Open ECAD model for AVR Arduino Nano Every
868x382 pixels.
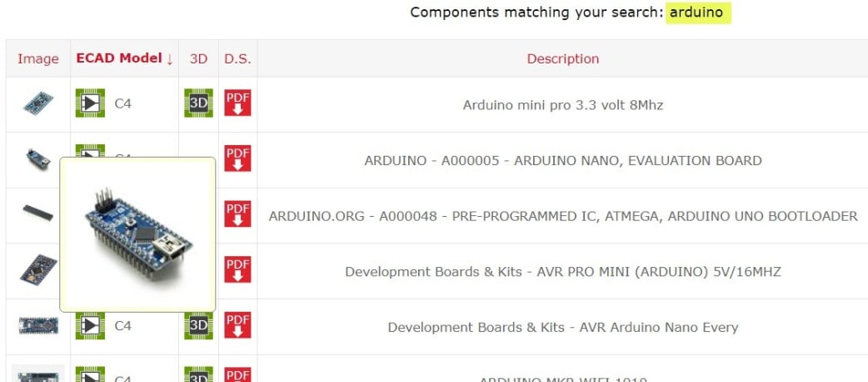(x=90, y=325)
